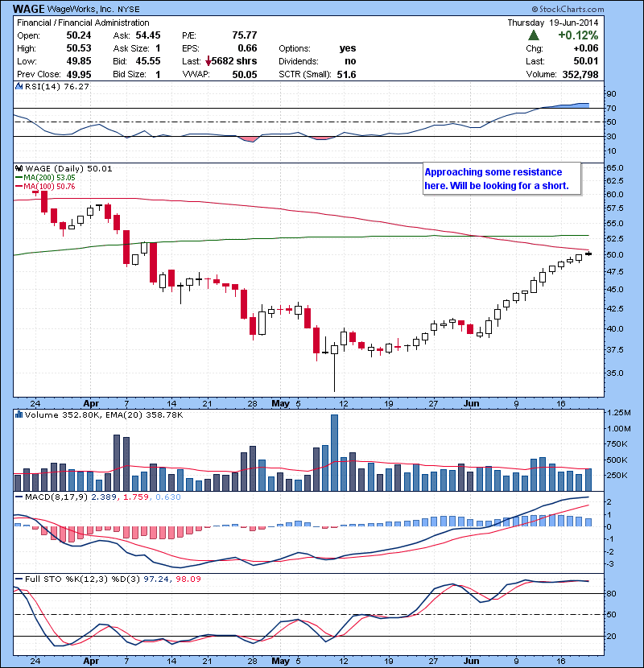This screenshot has width=644, height=668.
Task: Click the Jun label on price chart axis
Action: click(x=472, y=403)
